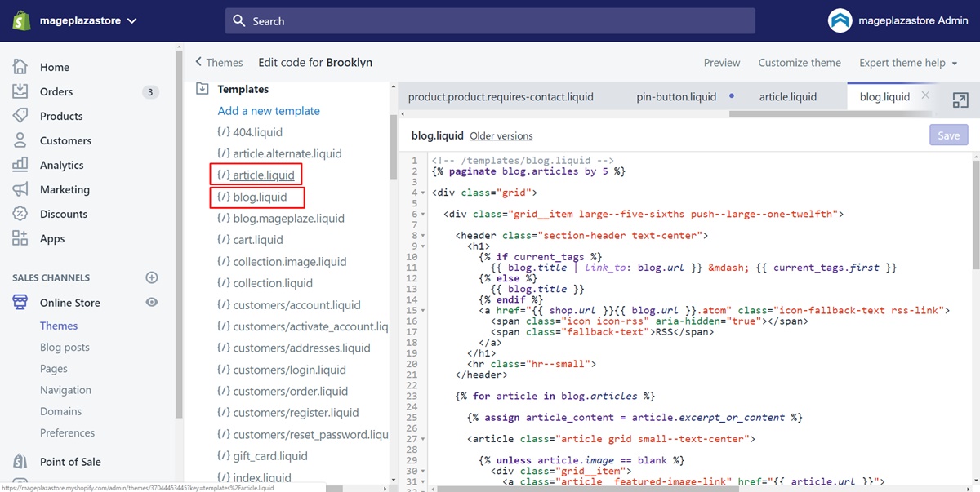This screenshot has width=980, height=492.
Task: Click the Save button
Action: tap(948, 135)
